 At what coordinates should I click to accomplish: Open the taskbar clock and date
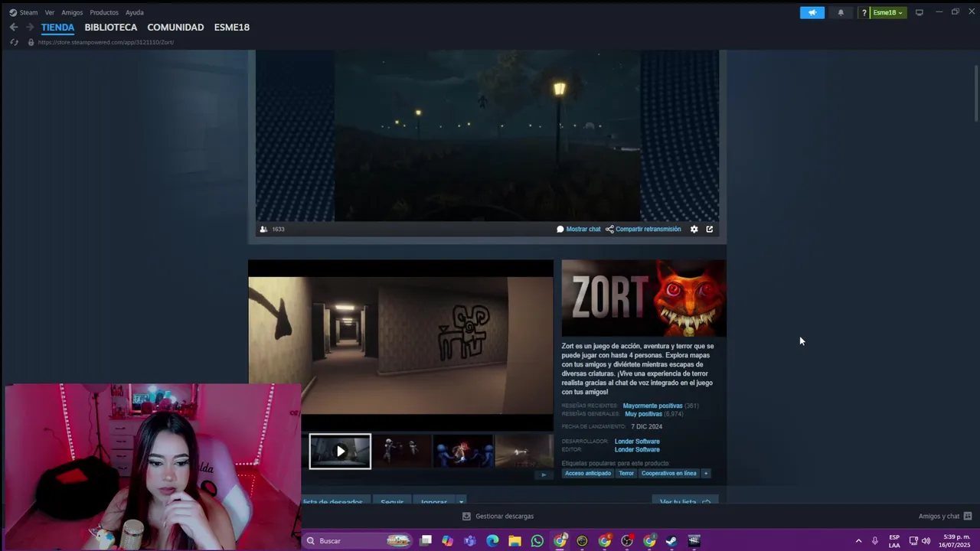click(956, 541)
